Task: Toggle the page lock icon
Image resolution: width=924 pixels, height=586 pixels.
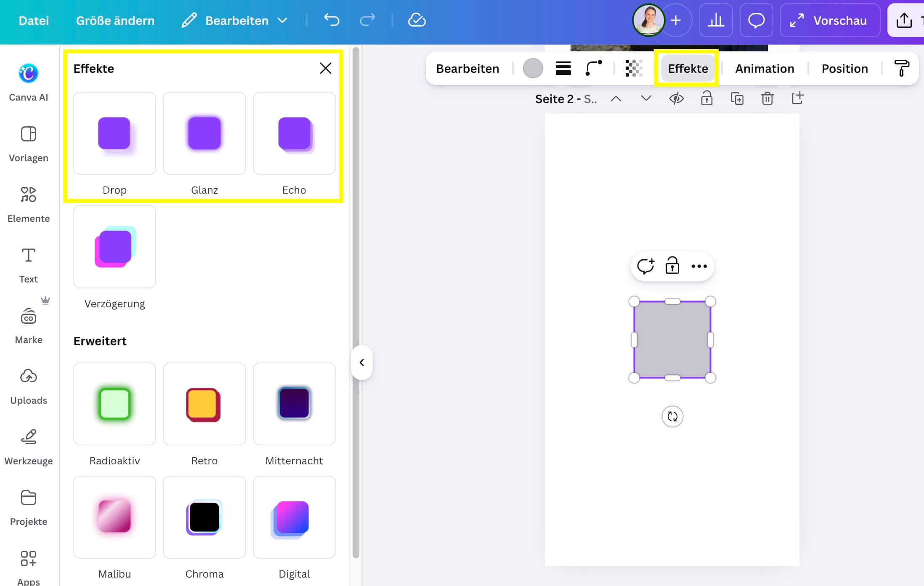Action: click(x=706, y=99)
